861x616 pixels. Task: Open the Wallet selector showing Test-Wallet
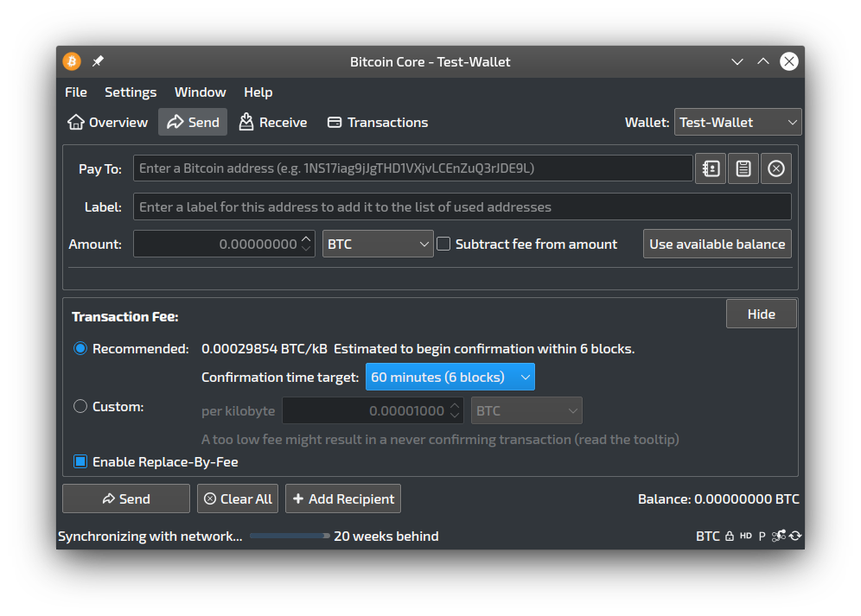point(737,122)
